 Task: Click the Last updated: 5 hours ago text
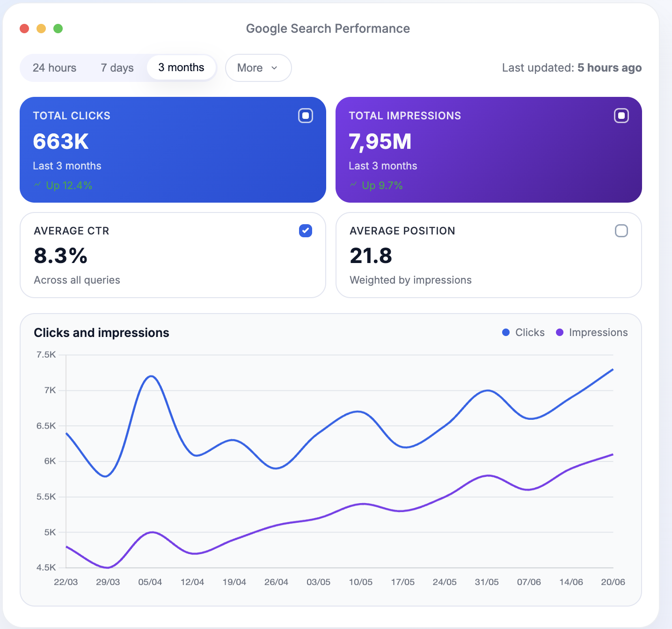571,68
